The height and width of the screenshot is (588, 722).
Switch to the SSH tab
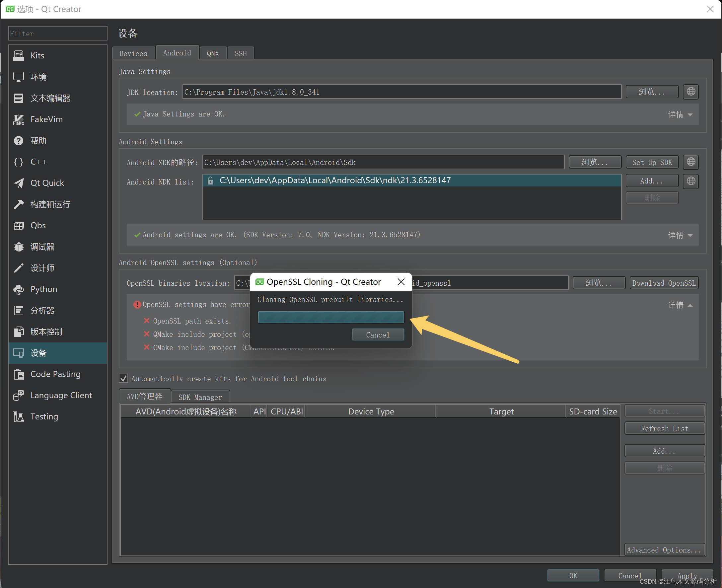pos(241,53)
